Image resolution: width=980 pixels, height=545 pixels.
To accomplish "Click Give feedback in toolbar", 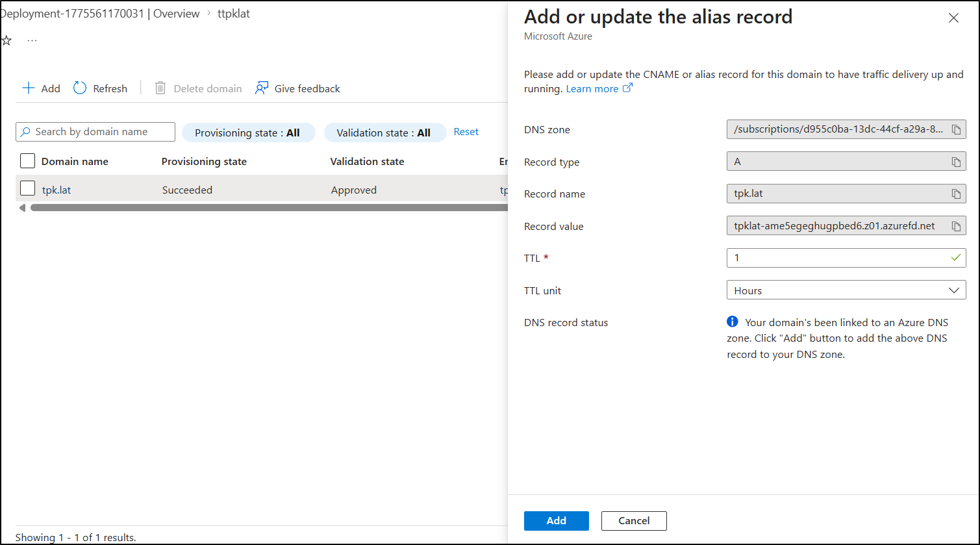I will click(x=297, y=88).
